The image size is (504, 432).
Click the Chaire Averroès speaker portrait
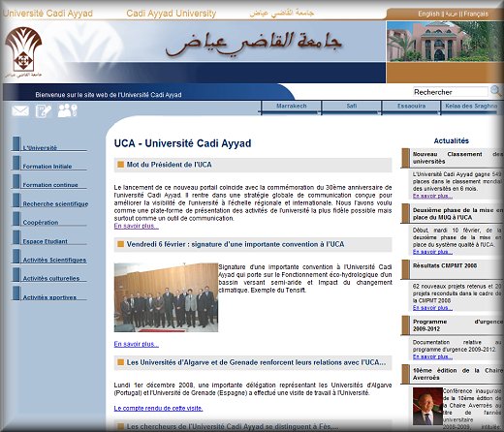pyautogui.click(x=427, y=406)
